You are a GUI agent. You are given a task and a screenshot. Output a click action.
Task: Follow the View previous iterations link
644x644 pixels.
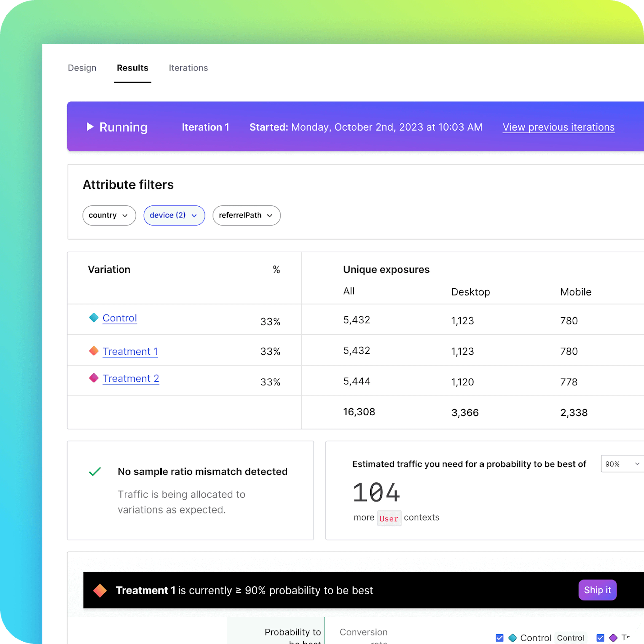[x=559, y=127]
